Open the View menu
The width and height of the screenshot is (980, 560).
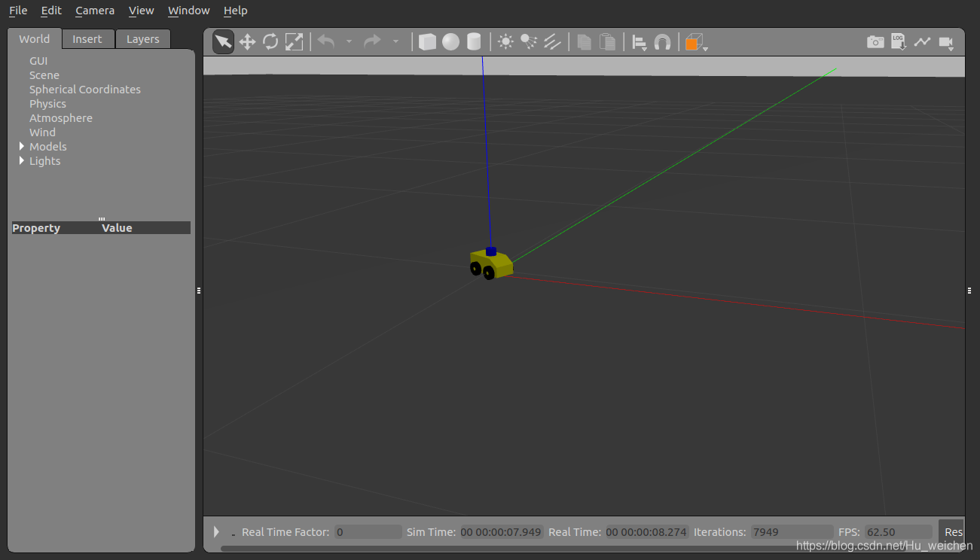[x=142, y=11]
